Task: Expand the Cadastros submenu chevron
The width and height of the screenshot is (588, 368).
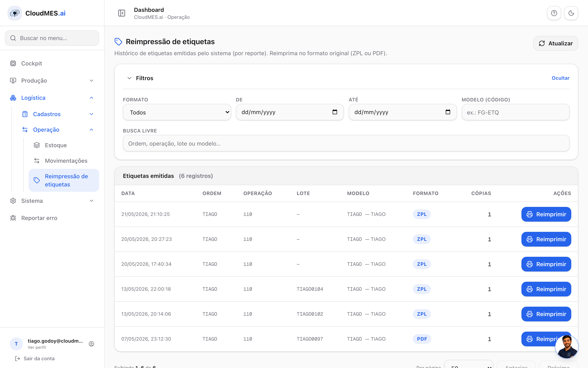Action: (x=91, y=114)
